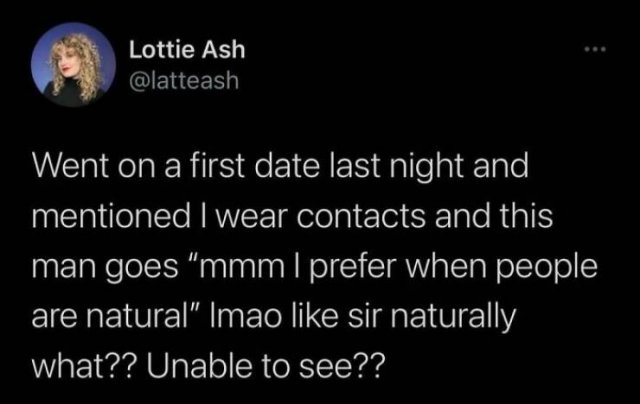Open Lottie Ash's profile picture
The image size is (640, 404).
pos(73,64)
